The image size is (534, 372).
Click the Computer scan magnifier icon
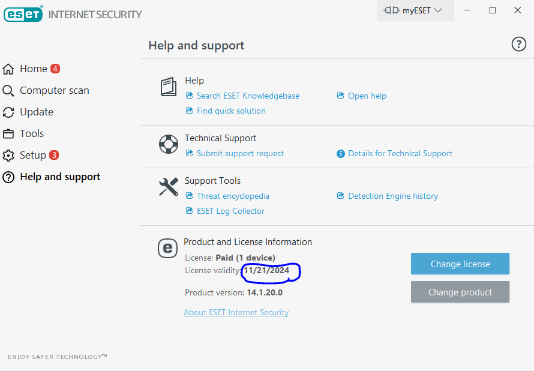pos(8,91)
